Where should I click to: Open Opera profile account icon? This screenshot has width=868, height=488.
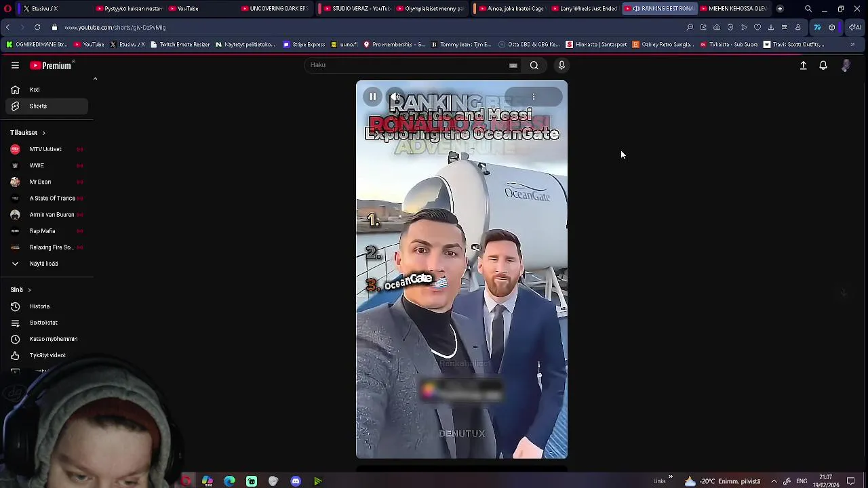pos(798,28)
